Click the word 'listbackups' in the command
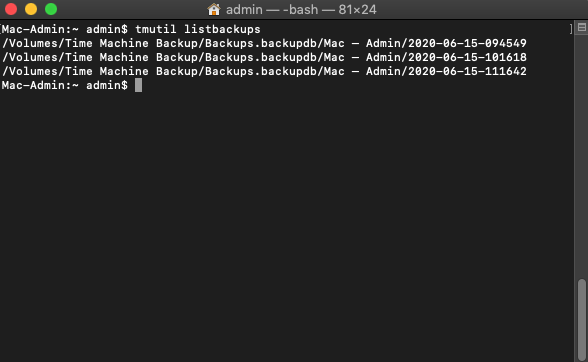 pos(222,29)
